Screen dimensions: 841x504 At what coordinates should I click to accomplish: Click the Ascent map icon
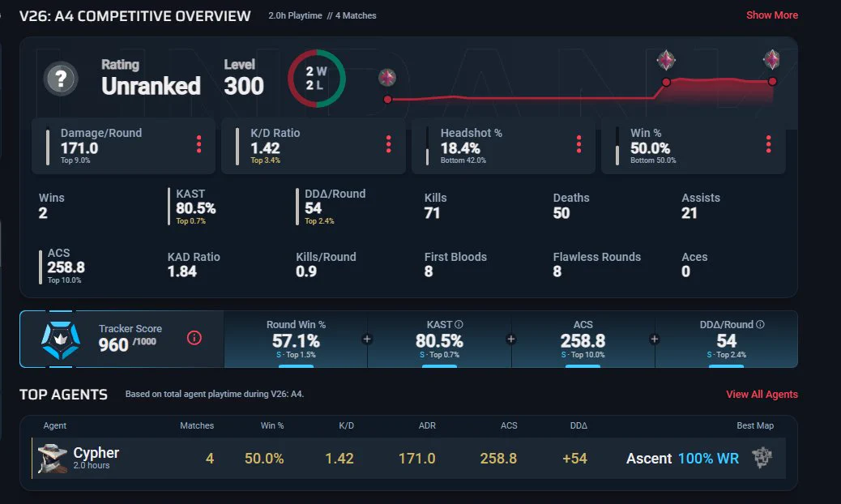point(762,458)
